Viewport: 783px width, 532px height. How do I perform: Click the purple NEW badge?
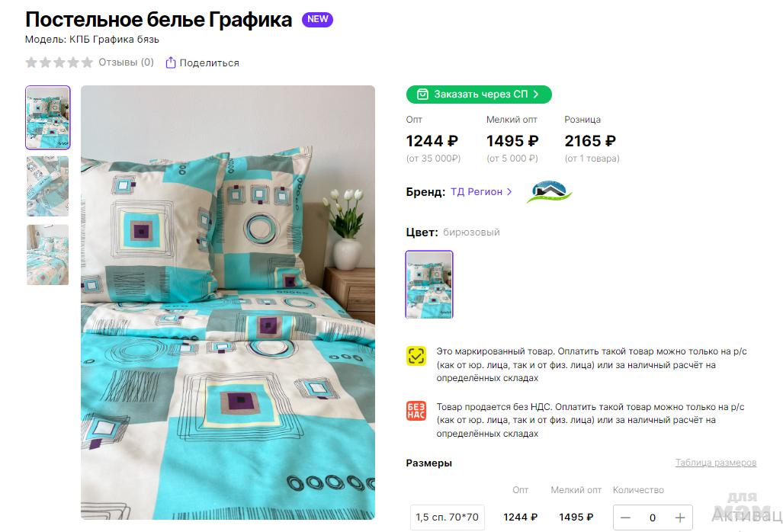click(x=318, y=20)
